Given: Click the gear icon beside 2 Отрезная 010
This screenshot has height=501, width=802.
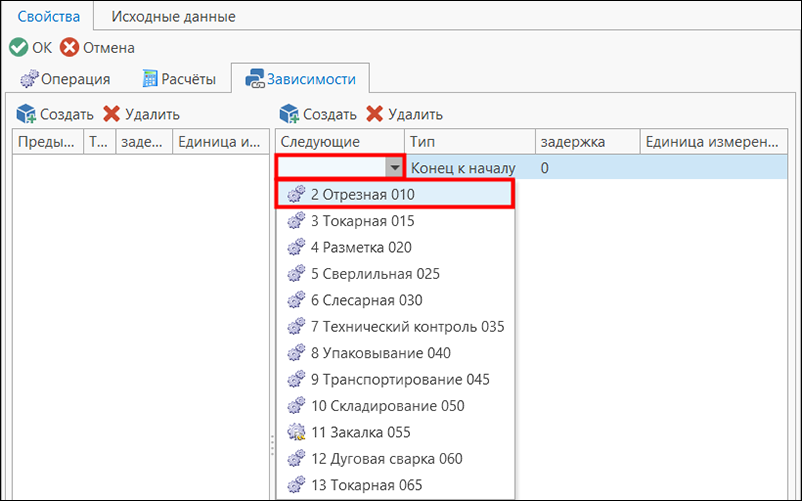Looking at the screenshot, I should [296, 194].
